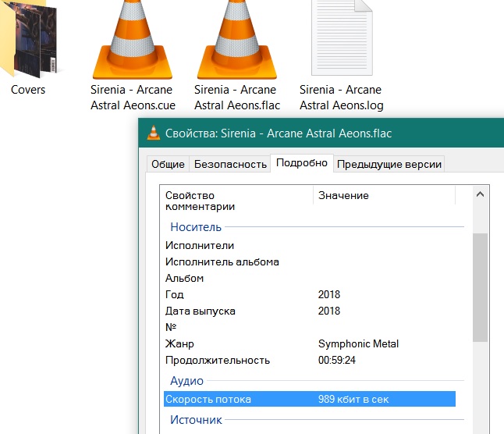Click the Дата выпуска value field

click(329, 311)
